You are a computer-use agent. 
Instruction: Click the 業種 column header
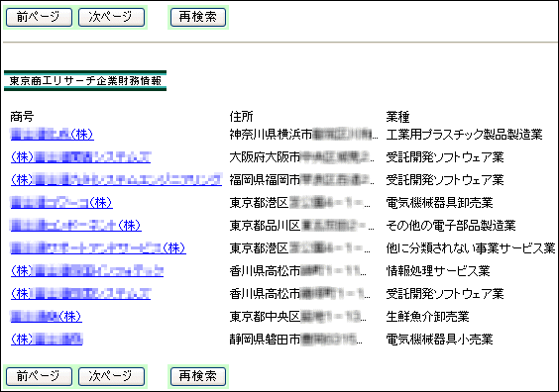pos(397,117)
